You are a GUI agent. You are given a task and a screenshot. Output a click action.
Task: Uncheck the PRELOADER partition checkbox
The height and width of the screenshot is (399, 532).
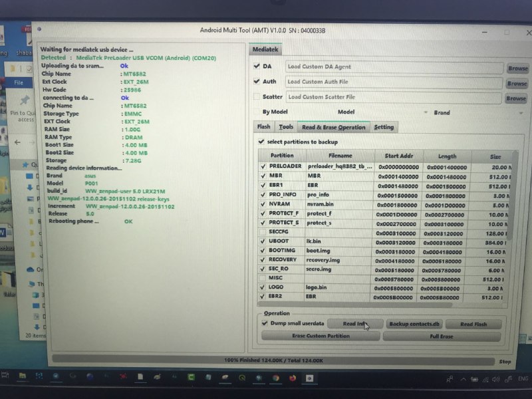263,166
